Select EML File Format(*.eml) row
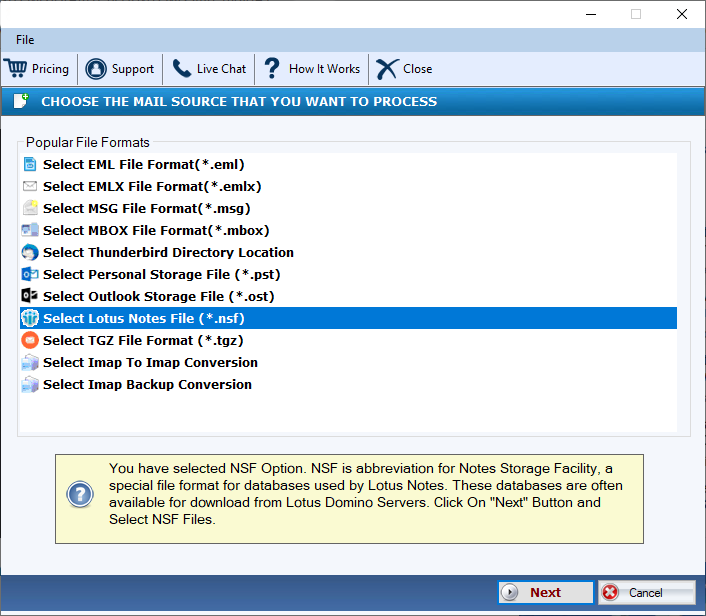This screenshot has width=706, height=616. (348, 164)
